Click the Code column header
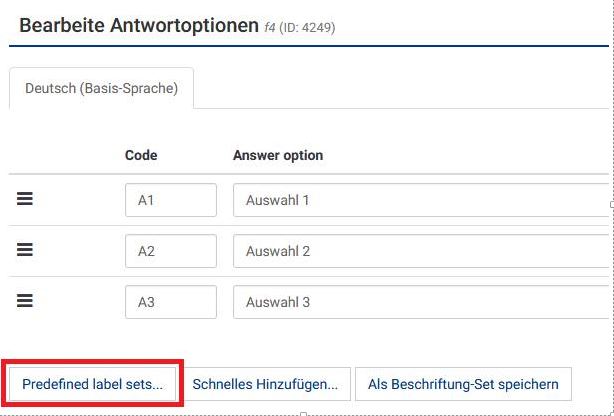The image size is (614, 416). [x=141, y=155]
